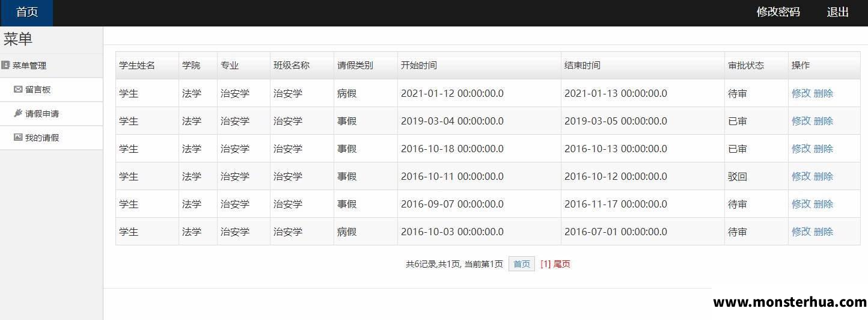Viewport: 868px width, 320px height.
Task: Click 修改 for the 2016-10-18 leave row
Action: [801, 149]
